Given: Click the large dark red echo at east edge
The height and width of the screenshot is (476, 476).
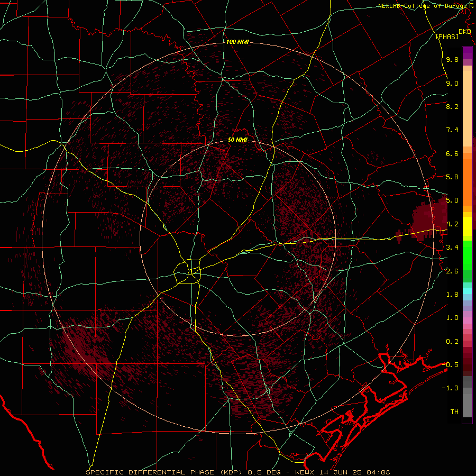Looking at the screenshot, I should pyautogui.click(x=431, y=218).
